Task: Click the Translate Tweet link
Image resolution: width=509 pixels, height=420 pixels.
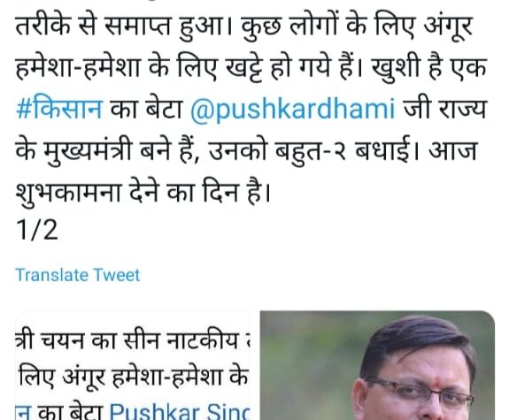Action: point(78,275)
